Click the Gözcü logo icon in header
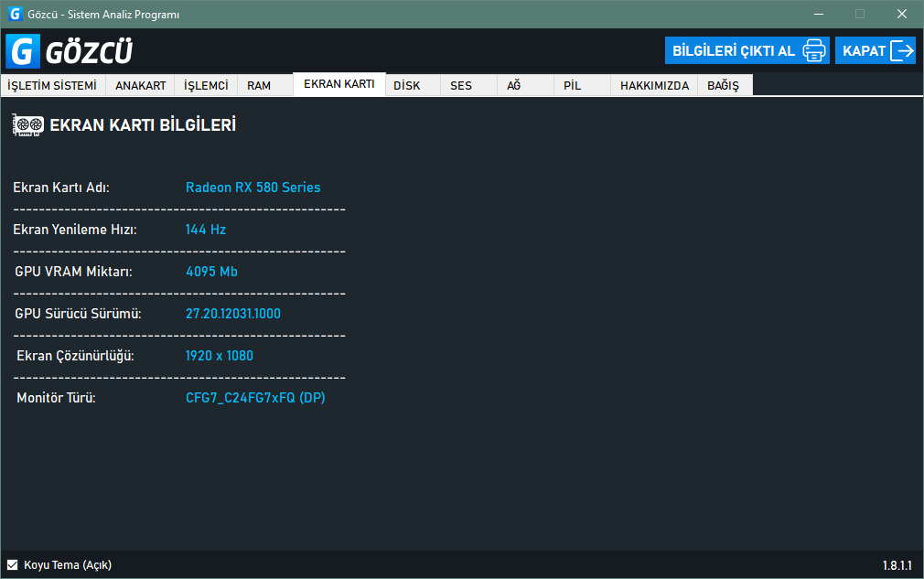This screenshot has height=579, width=924. [x=23, y=50]
